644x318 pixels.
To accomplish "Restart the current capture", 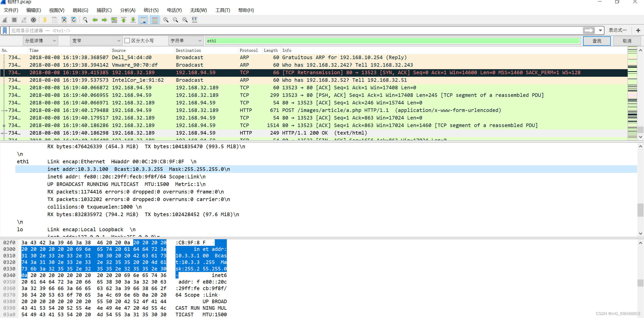I will (x=24, y=20).
